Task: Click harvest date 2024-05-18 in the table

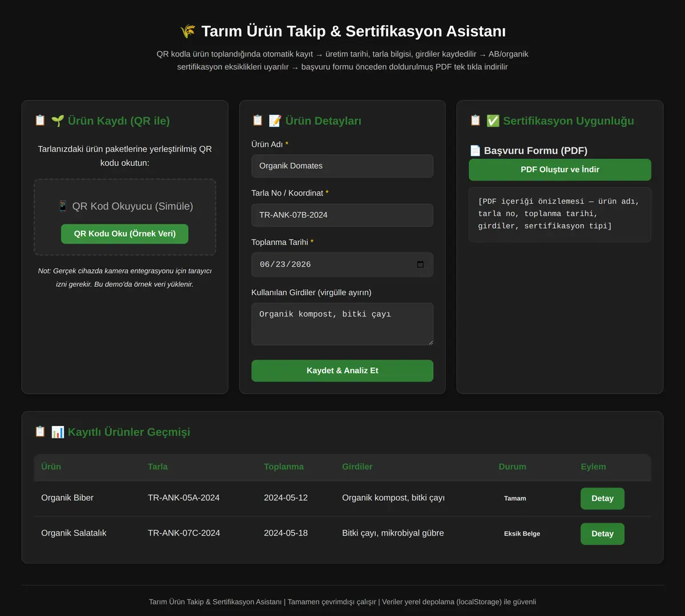Action: click(x=285, y=533)
